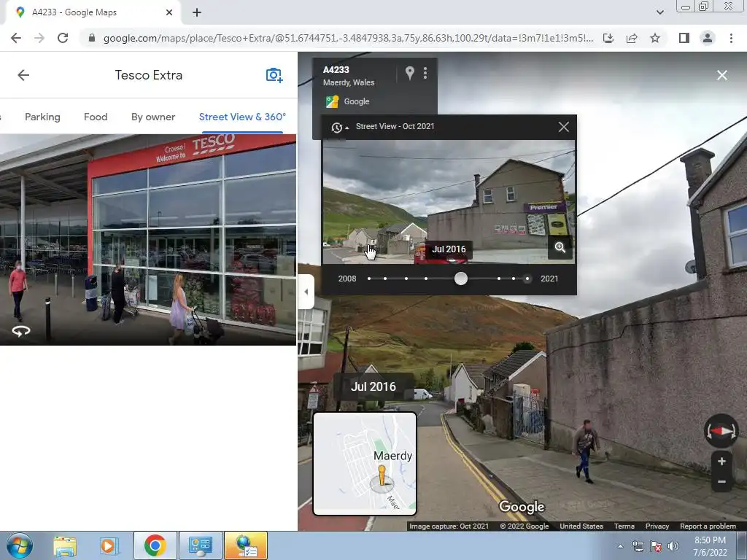Click the Street View - Oct 2021 label

[x=395, y=127]
